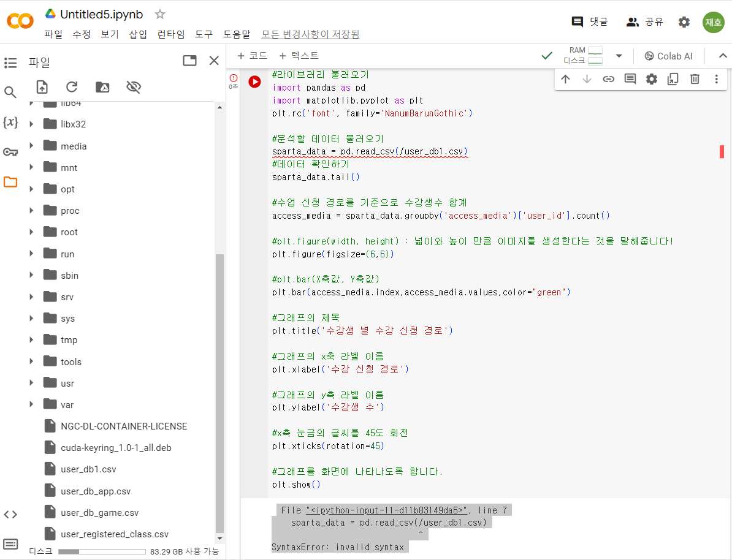
Task: Open cell editor settings gear
Action: point(652,79)
